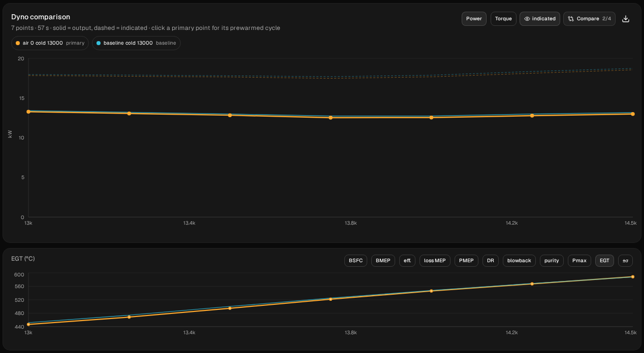Screen dimensions: 644x353
Task: Click the EGT data point at 14.5k
Action: click(632, 277)
